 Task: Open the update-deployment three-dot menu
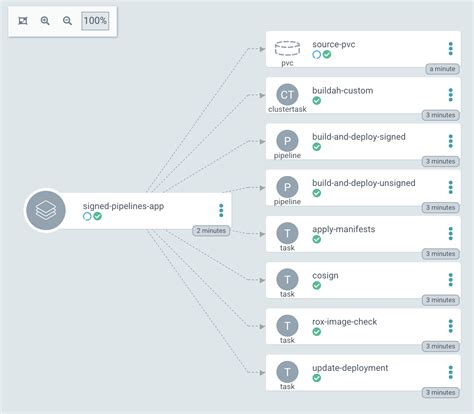(451, 372)
